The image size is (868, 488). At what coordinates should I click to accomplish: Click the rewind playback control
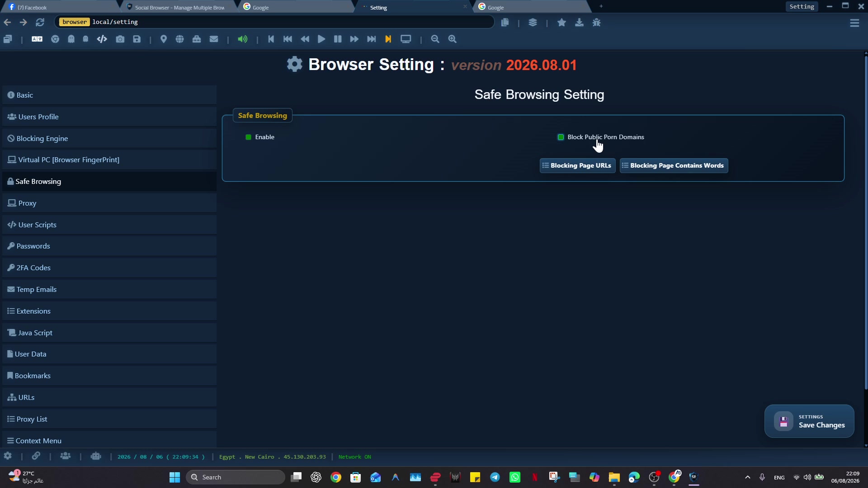(305, 39)
